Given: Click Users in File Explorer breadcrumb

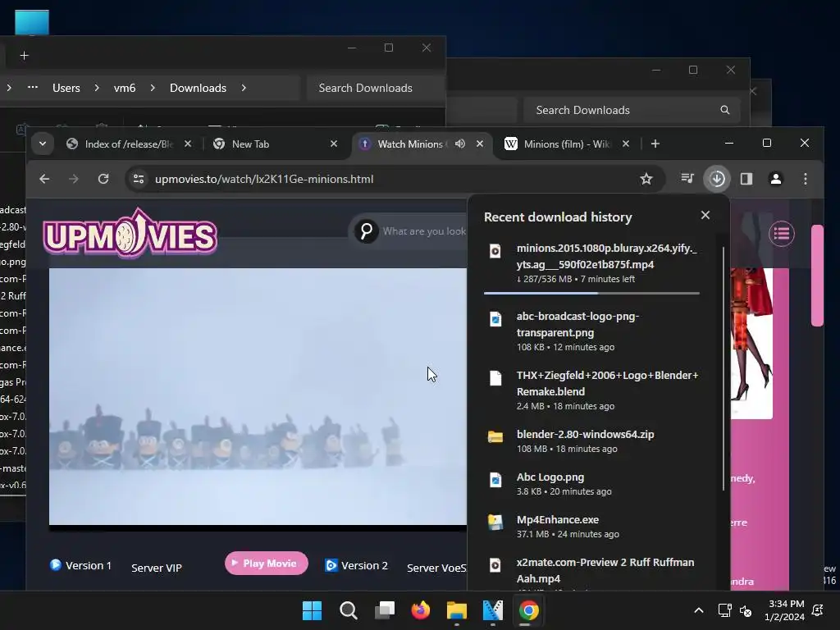Looking at the screenshot, I should pyautogui.click(x=66, y=88).
